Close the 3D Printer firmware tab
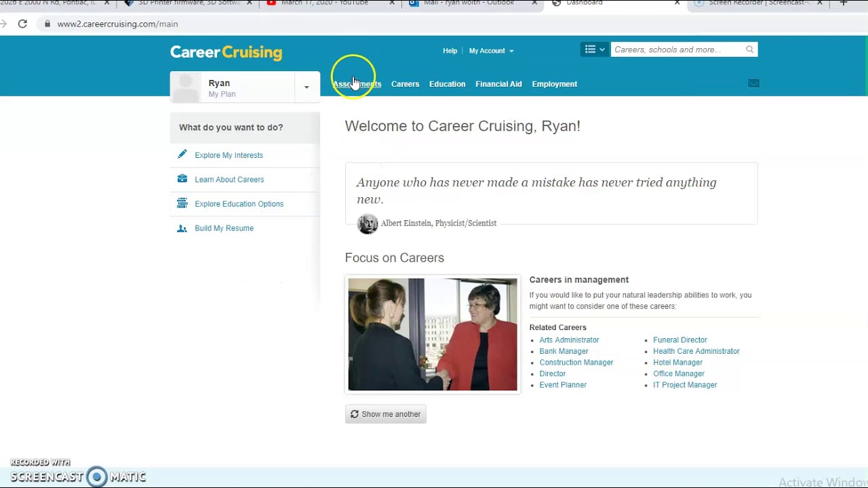The width and height of the screenshot is (868, 488). 250,3
